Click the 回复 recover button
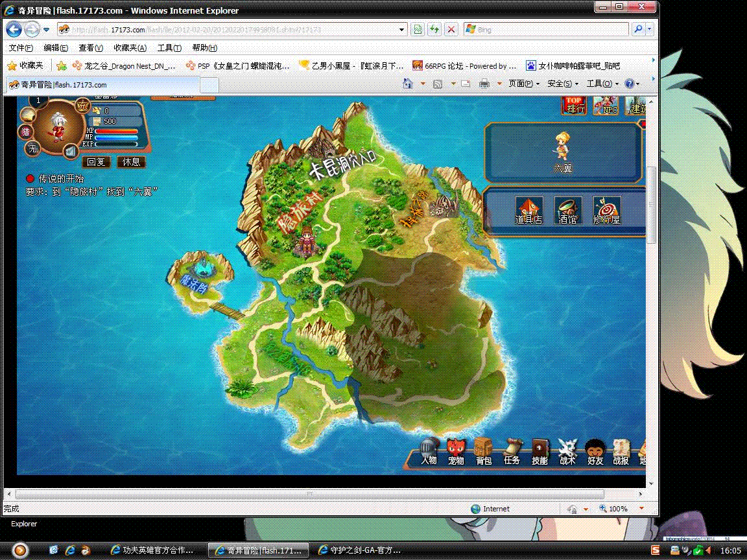This screenshot has width=747, height=560. click(x=96, y=162)
